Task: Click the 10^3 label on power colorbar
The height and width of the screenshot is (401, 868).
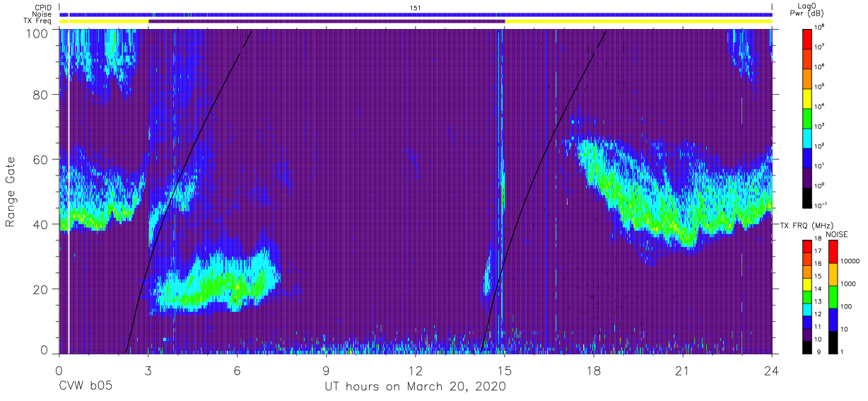Action: [820, 126]
